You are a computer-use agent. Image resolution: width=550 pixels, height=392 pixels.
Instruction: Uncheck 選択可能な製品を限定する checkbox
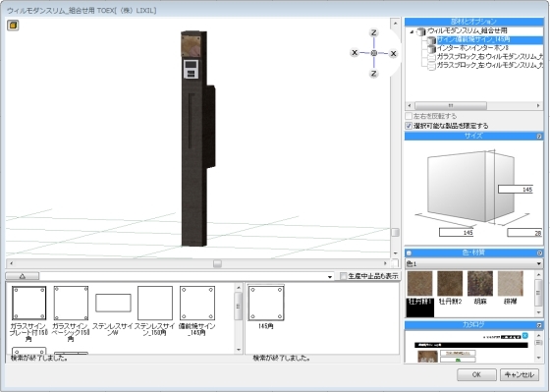coord(409,126)
